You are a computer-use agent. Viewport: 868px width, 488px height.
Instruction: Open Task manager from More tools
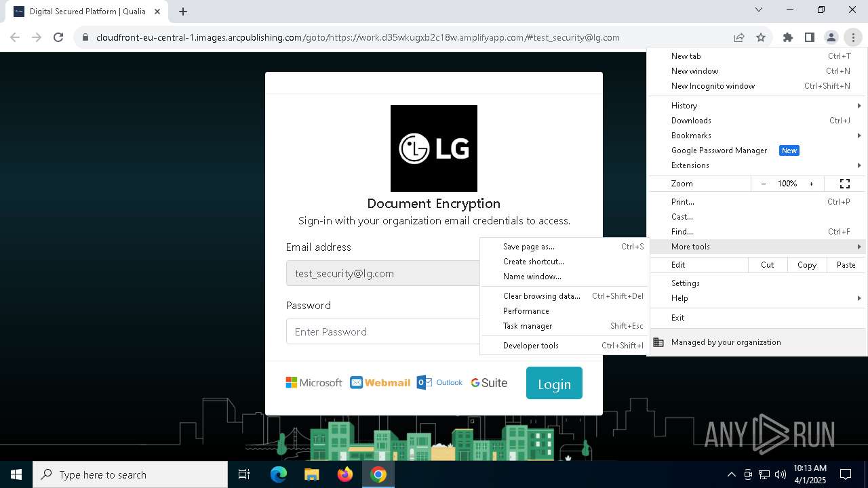click(x=564, y=326)
